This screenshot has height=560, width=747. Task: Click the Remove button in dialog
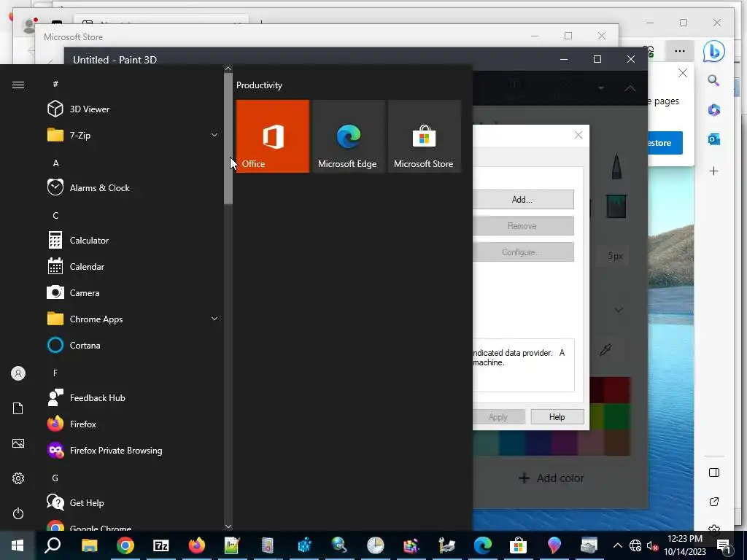click(523, 226)
